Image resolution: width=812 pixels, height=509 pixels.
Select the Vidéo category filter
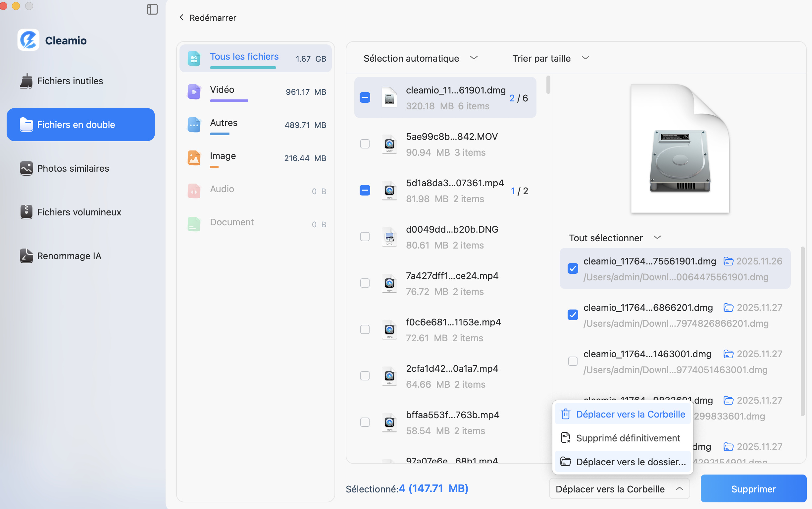coord(222,89)
